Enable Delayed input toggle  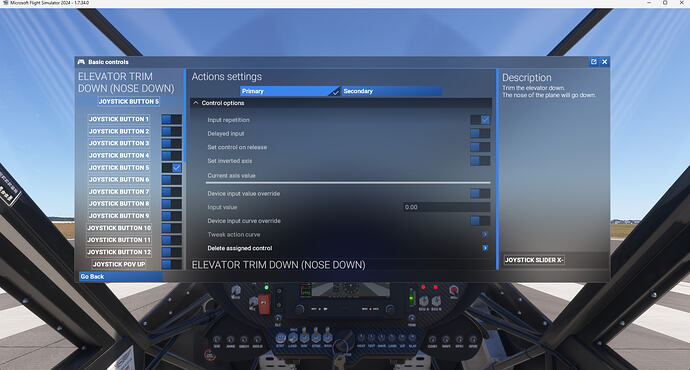pyautogui.click(x=480, y=133)
